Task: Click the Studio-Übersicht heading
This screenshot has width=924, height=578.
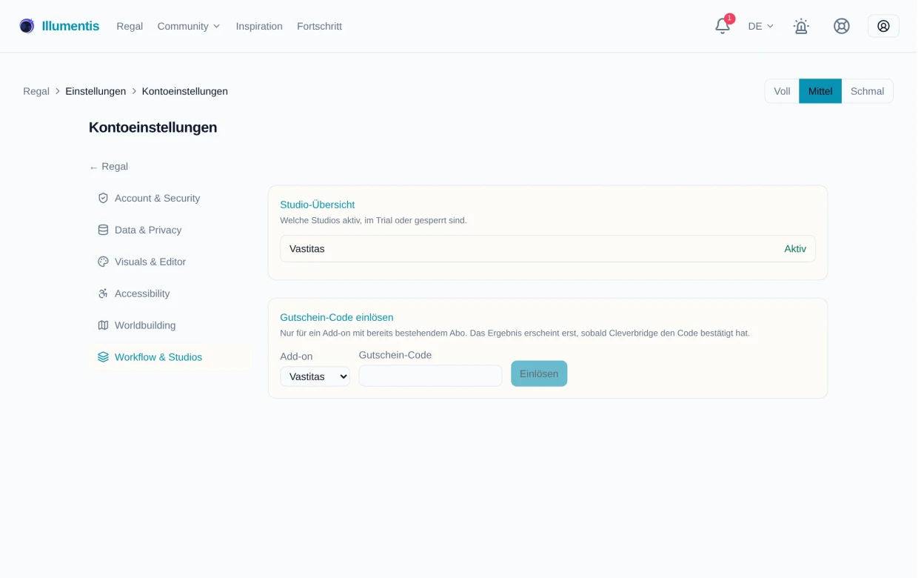Action: [318, 205]
